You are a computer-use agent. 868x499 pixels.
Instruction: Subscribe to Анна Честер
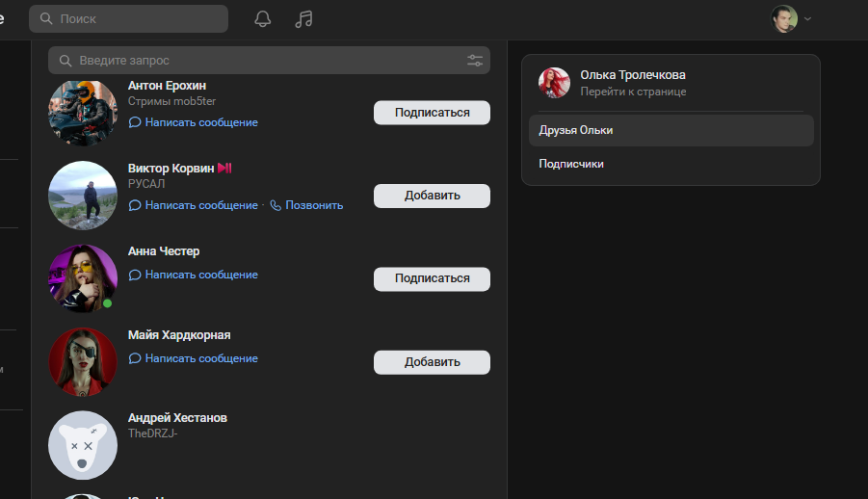tap(432, 278)
